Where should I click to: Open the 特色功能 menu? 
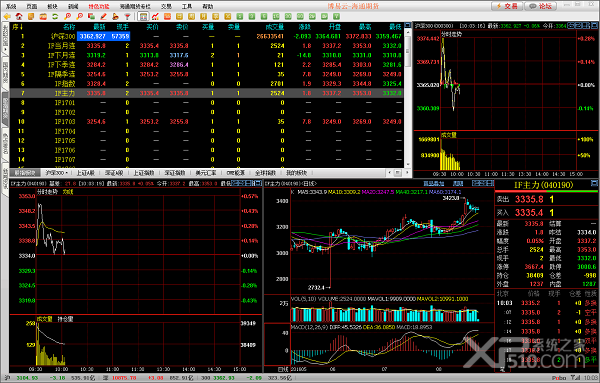99,7
